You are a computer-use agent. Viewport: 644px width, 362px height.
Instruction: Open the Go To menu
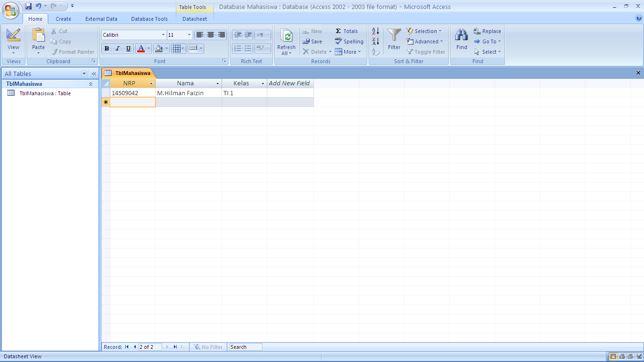487,41
